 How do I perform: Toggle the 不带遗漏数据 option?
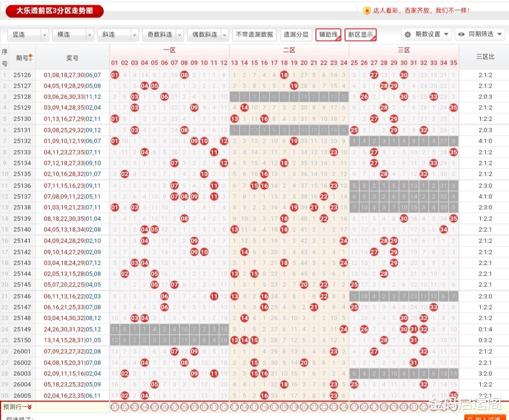(254, 35)
